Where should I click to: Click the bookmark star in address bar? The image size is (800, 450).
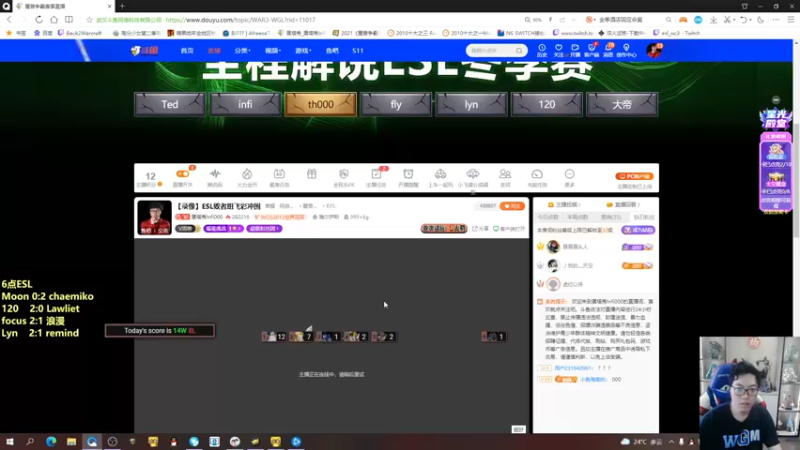click(89, 20)
